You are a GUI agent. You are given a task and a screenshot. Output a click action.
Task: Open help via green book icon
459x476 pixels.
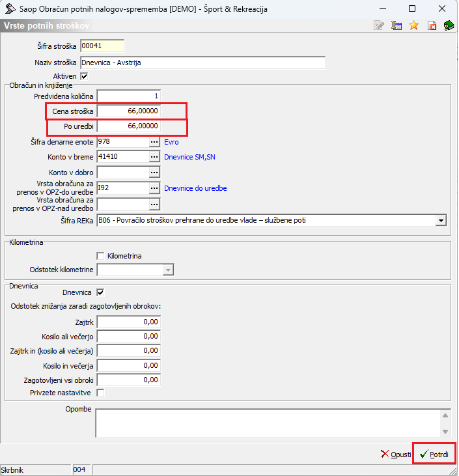point(449,25)
